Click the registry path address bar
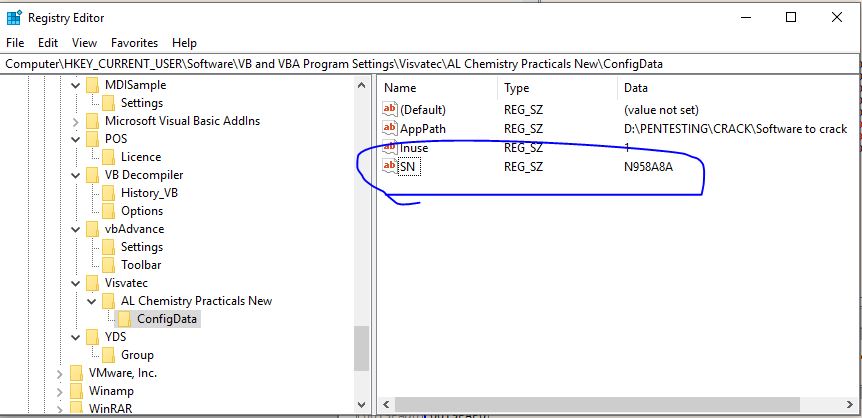862x418 pixels. (x=430, y=64)
